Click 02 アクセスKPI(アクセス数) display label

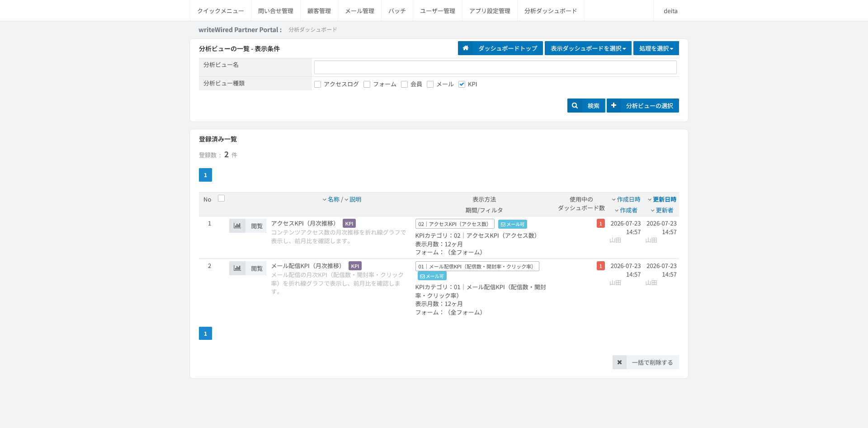(x=455, y=224)
